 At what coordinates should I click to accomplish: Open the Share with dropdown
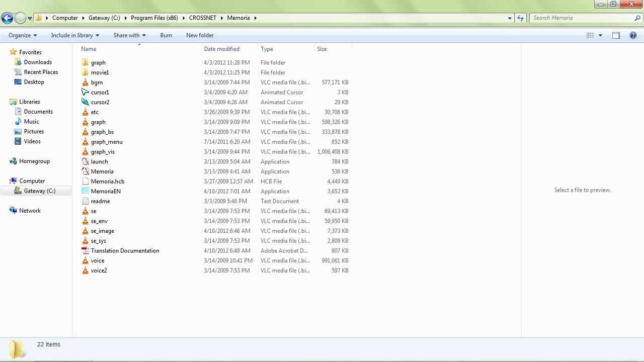pyautogui.click(x=129, y=35)
